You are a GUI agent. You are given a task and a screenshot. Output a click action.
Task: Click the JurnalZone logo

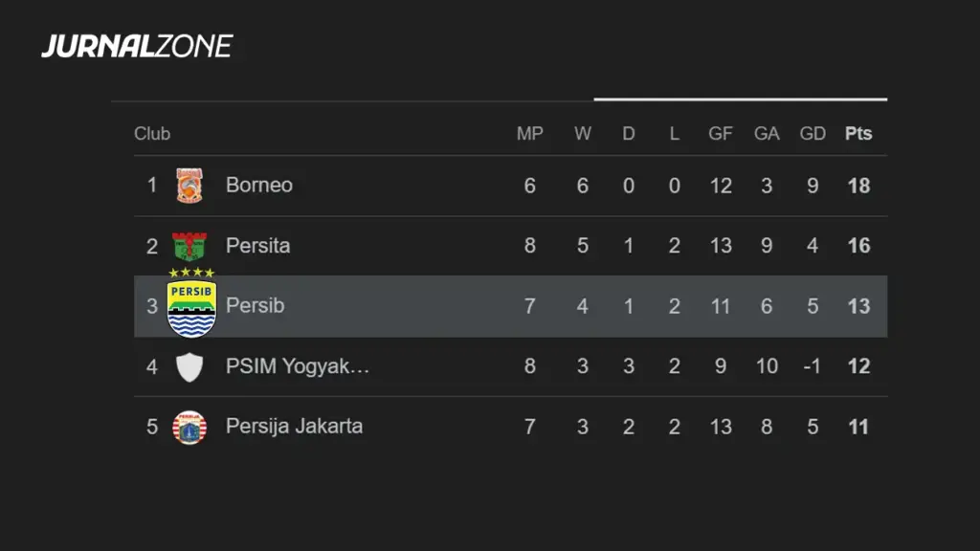tap(137, 46)
